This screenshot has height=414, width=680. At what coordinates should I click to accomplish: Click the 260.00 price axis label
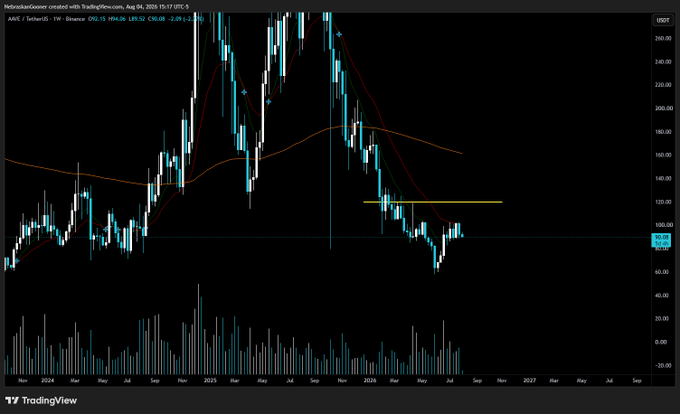coord(664,39)
